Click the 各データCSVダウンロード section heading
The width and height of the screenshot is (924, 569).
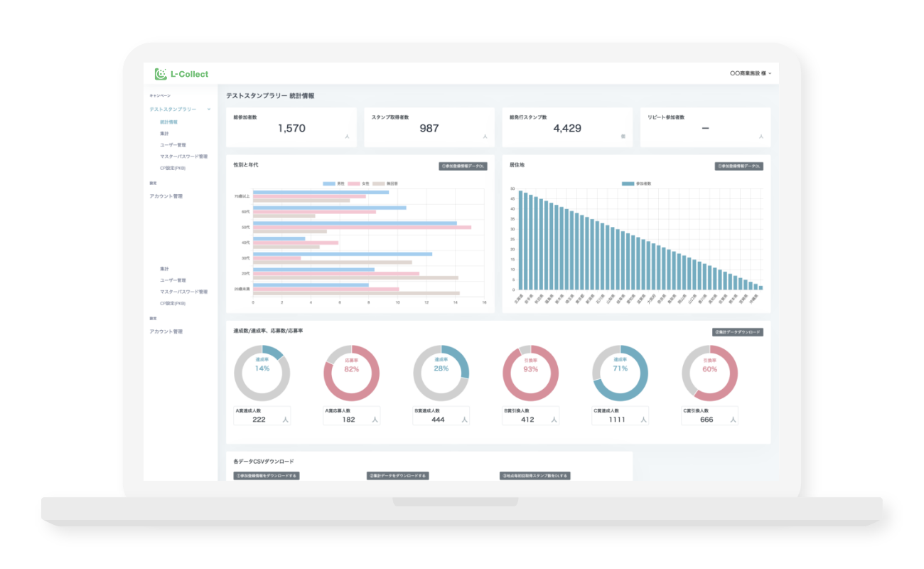tap(264, 462)
